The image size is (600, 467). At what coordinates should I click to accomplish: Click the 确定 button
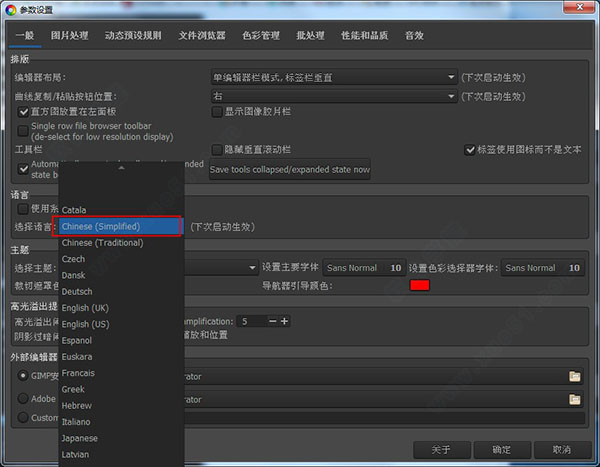pos(502,450)
